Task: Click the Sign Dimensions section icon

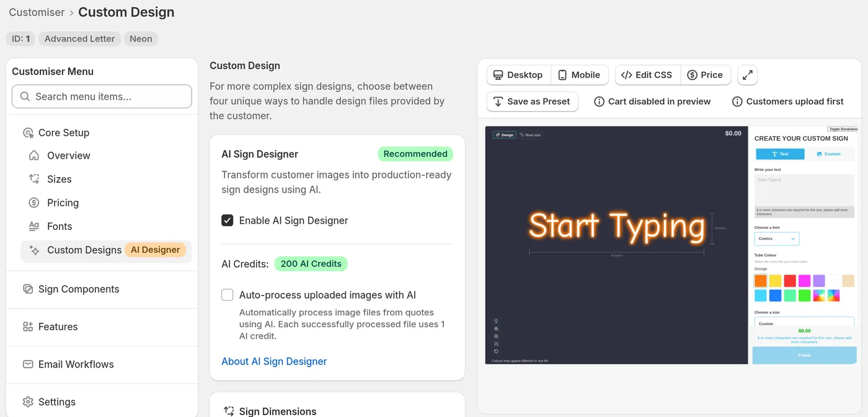Action: pos(229,411)
